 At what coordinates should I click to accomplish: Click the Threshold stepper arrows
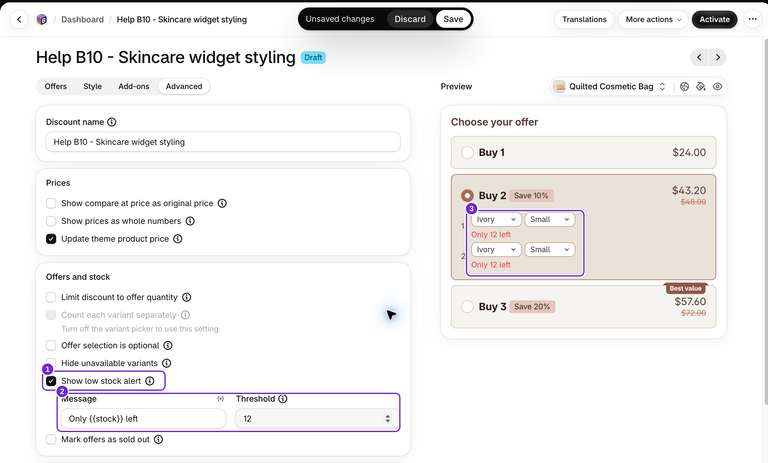click(387, 419)
